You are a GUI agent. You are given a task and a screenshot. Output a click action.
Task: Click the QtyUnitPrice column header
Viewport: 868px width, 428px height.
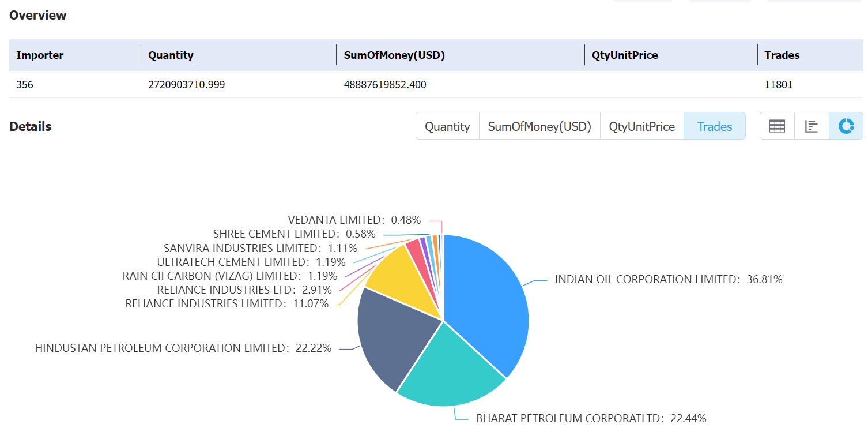(624, 55)
